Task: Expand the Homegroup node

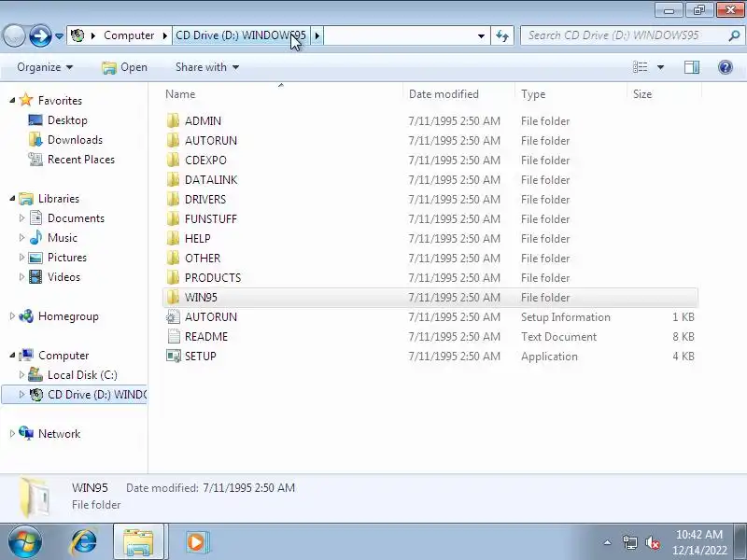Action: pos(12,315)
